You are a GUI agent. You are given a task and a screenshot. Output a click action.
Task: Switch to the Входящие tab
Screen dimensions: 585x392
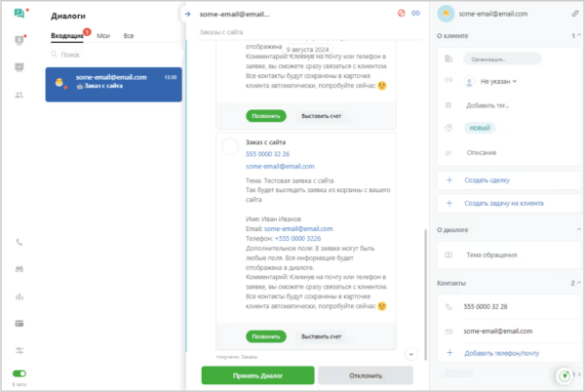(67, 36)
